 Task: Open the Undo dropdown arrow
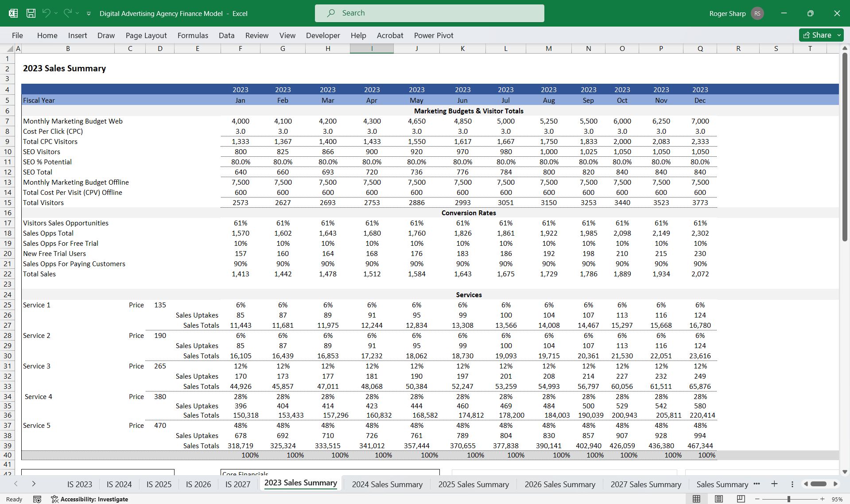pos(55,13)
